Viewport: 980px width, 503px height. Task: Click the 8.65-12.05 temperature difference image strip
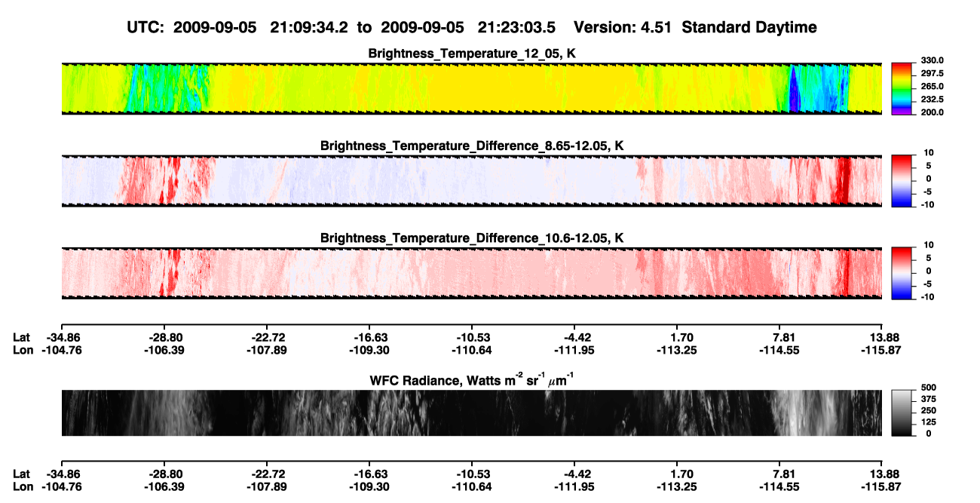(471, 180)
